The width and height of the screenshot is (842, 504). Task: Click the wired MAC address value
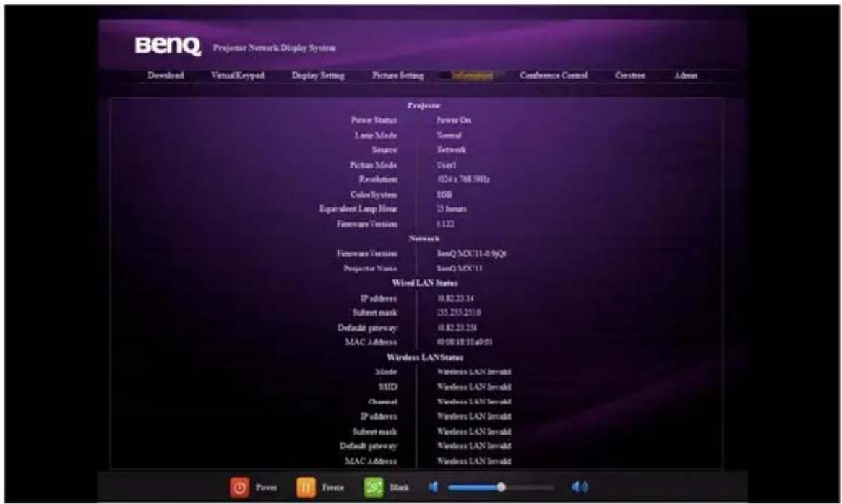click(465, 342)
